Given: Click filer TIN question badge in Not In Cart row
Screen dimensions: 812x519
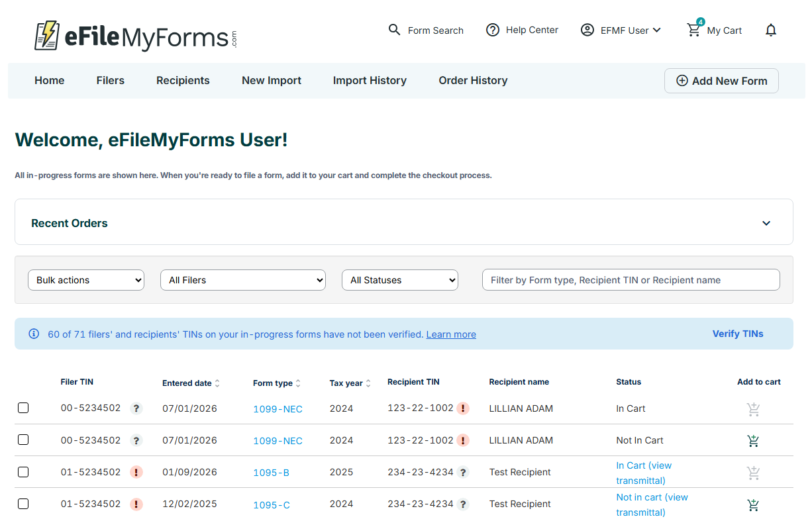Looking at the screenshot, I should 136,440.
